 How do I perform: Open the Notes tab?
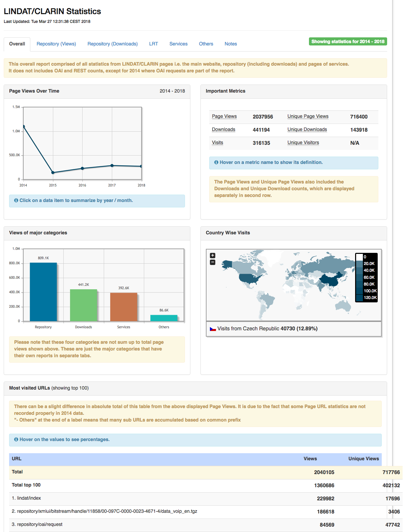(x=231, y=44)
